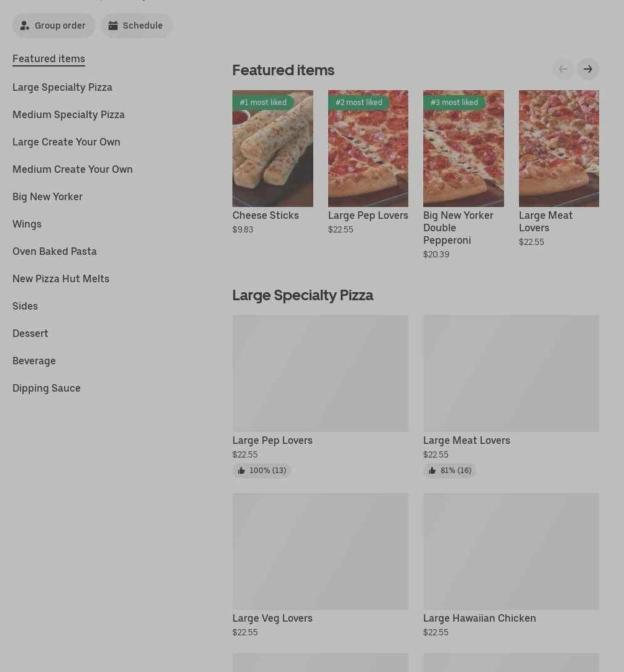Viewport: 624px width, 672px height.
Task: Select the Large Veg Lovers item link
Action: [x=272, y=618]
